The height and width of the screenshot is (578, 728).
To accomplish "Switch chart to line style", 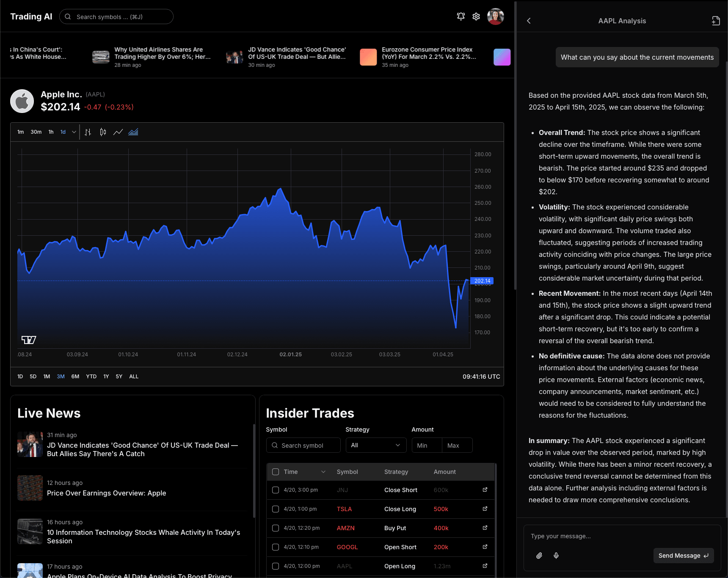I will (118, 132).
